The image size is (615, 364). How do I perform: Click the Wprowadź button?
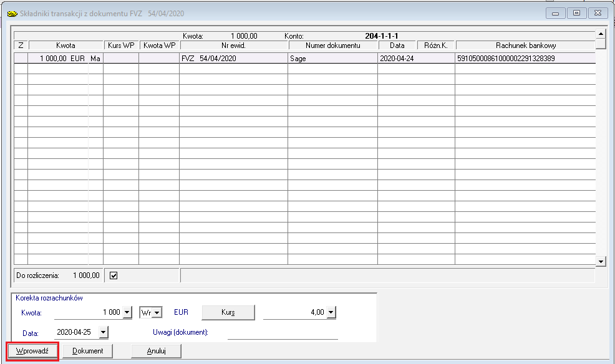click(x=32, y=351)
